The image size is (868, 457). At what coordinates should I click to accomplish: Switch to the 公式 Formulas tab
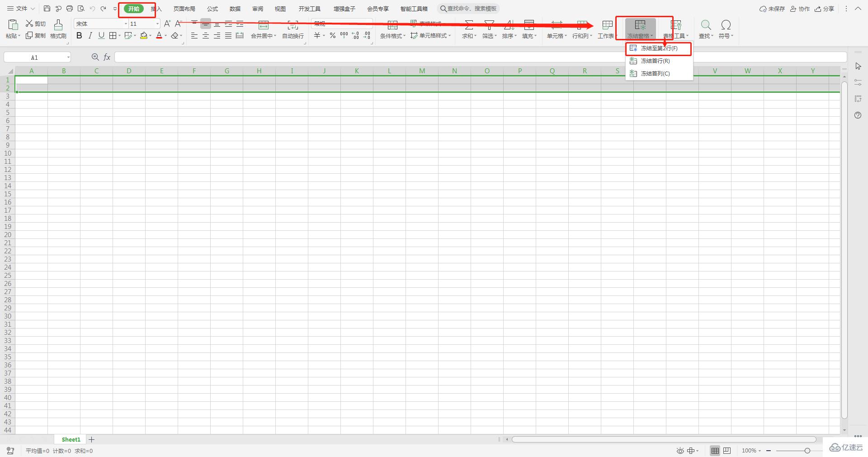212,9
